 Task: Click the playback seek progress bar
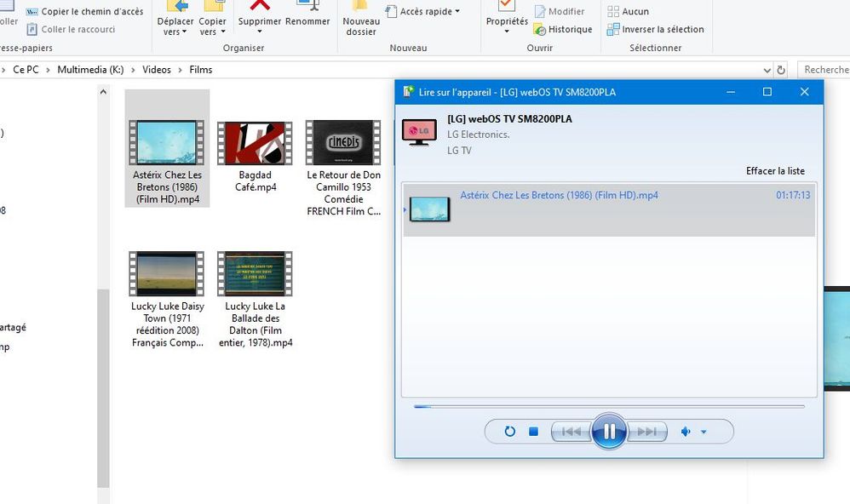coord(608,407)
